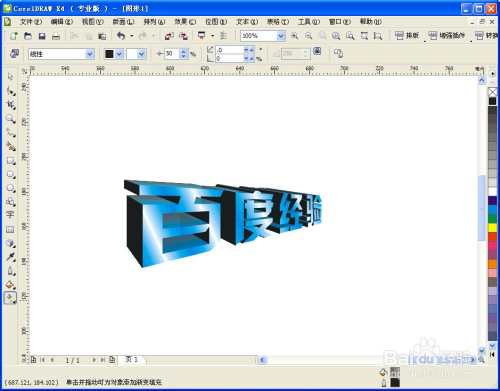
Task: Select the Eyedropper tool
Action: 10,257
